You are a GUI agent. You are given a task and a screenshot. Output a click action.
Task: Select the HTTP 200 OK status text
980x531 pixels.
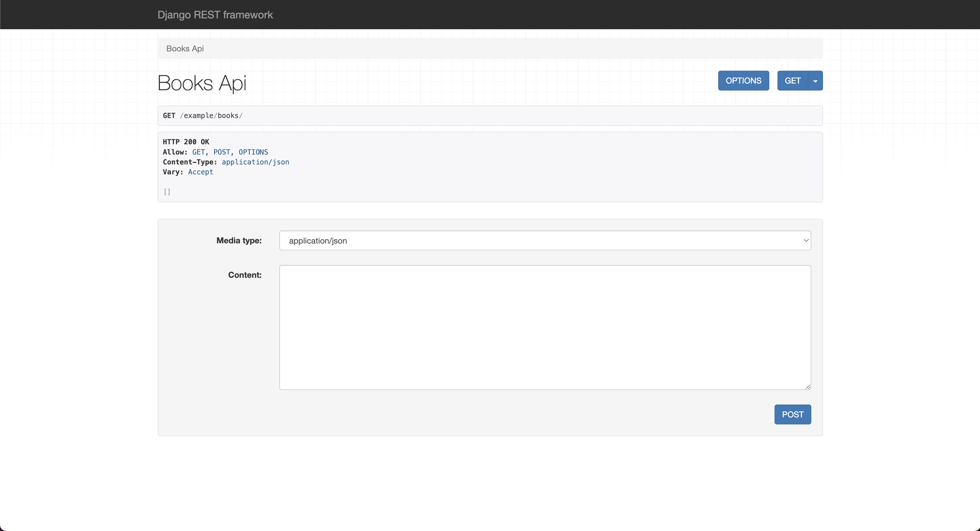click(x=186, y=142)
